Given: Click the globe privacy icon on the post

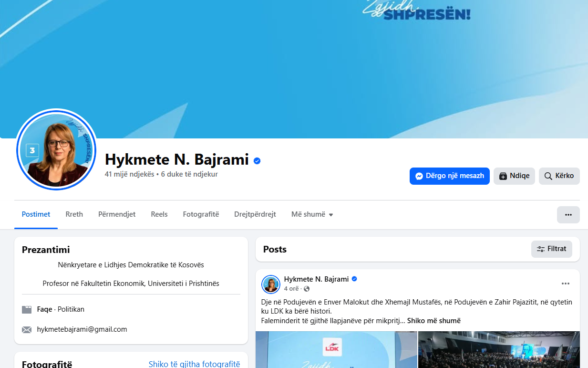Looking at the screenshot, I should tap(307, 289).
